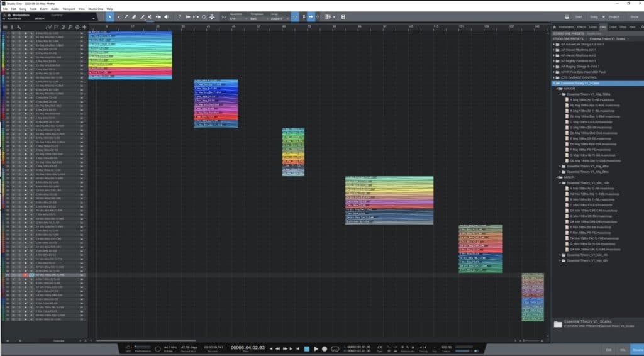Viewport: 644px width, 356px height.
Task: Switch to the Effects browser tab
Action: pos(582,27)
